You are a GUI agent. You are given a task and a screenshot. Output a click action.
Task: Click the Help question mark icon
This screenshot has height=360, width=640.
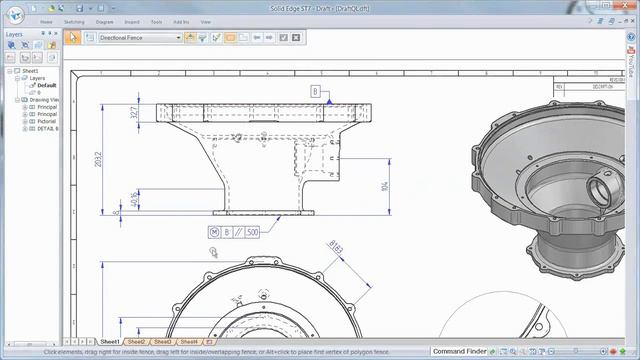pyautogui.click(x=631, y=37)
